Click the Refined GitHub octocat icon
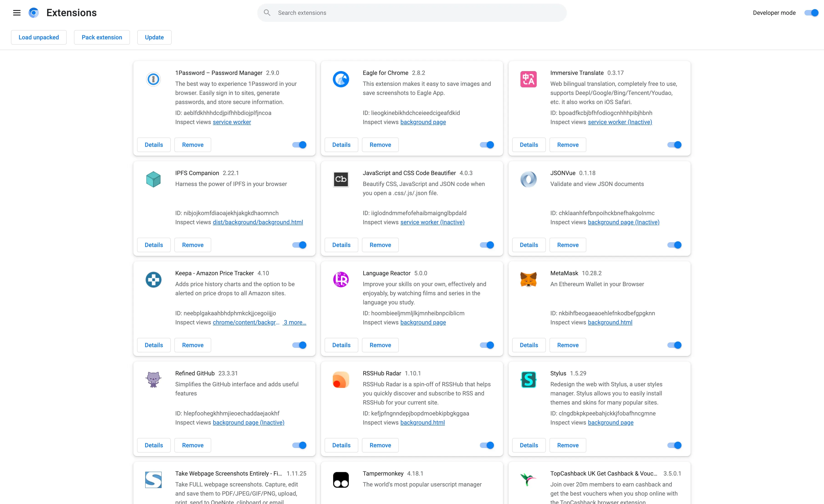The height and width of the screenshot is (504, 824). pyautogui.click(x=153, y=379)
